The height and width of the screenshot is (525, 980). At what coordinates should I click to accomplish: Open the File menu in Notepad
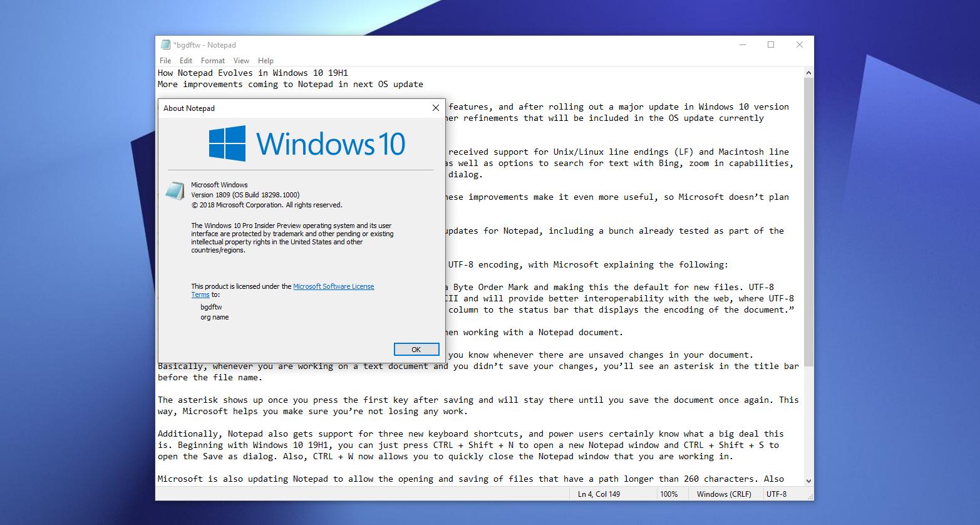[165, 61]
